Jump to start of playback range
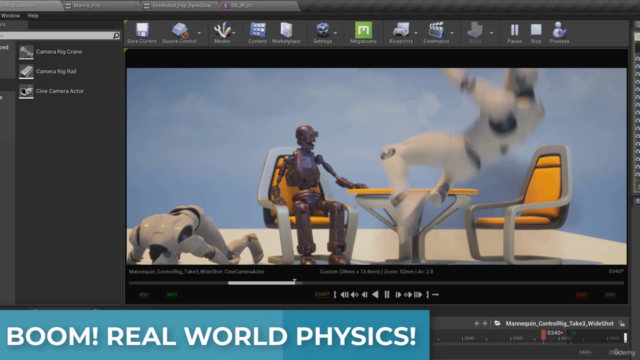The width and height of the screenshot is (640, 360). pyautogui.click(x=344, y=295)
